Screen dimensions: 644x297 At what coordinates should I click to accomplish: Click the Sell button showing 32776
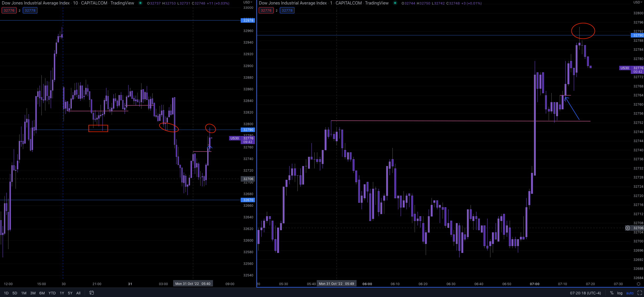[x=9, y=10]
